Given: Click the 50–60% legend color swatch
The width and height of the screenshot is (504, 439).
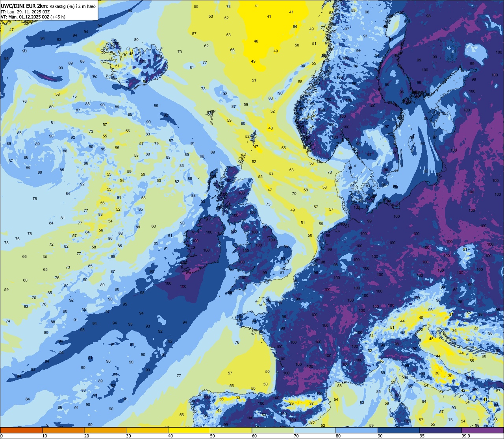Looking at the screenshot, I should [x=231, y=430].
